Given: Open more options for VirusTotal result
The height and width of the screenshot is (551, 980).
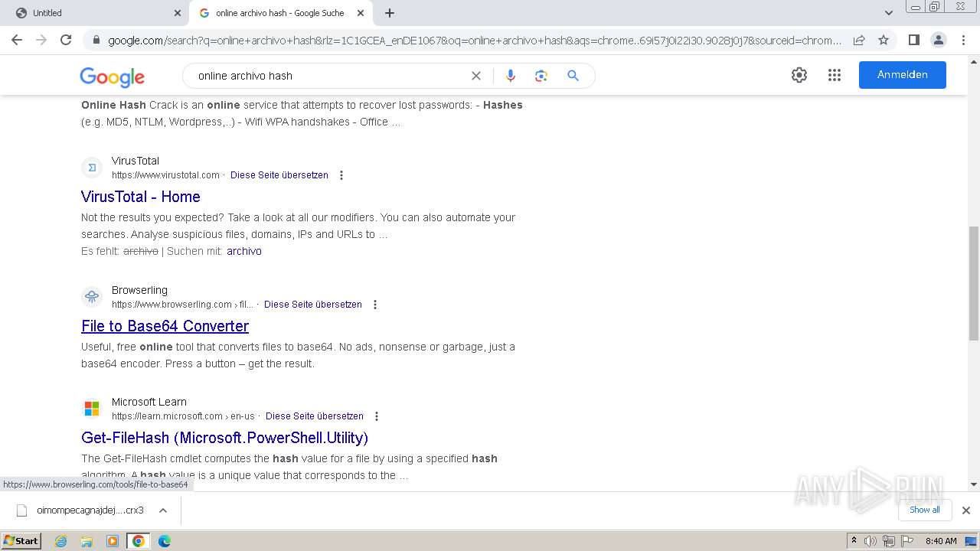Looking at the screenshot, I should pos(341,175).
